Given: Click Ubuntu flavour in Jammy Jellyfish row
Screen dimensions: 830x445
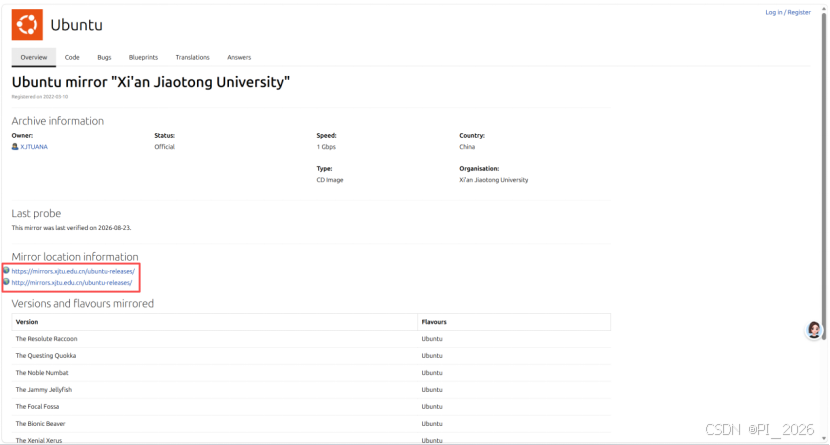Looking at the screenshot, I should click(x=432, y=389).
